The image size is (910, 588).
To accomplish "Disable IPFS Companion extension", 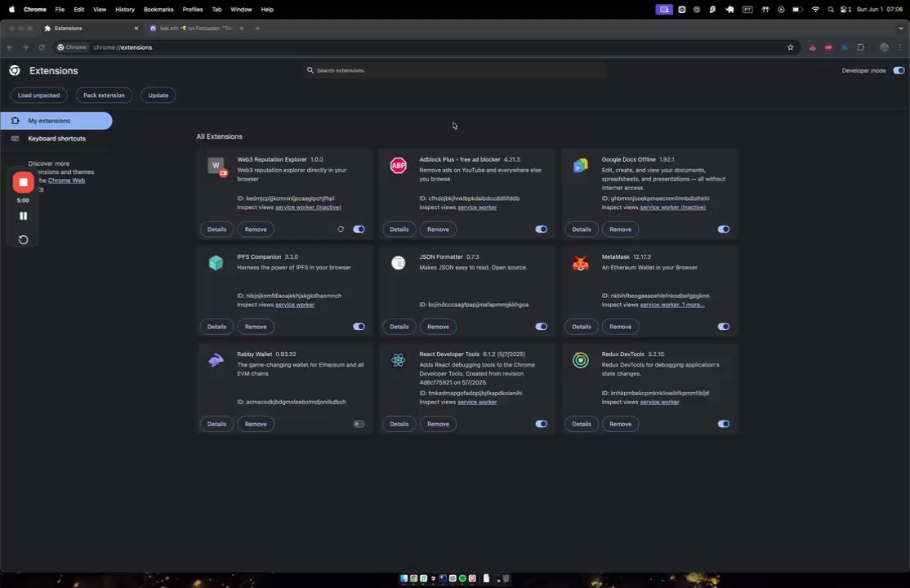I will tap(359, 327).
